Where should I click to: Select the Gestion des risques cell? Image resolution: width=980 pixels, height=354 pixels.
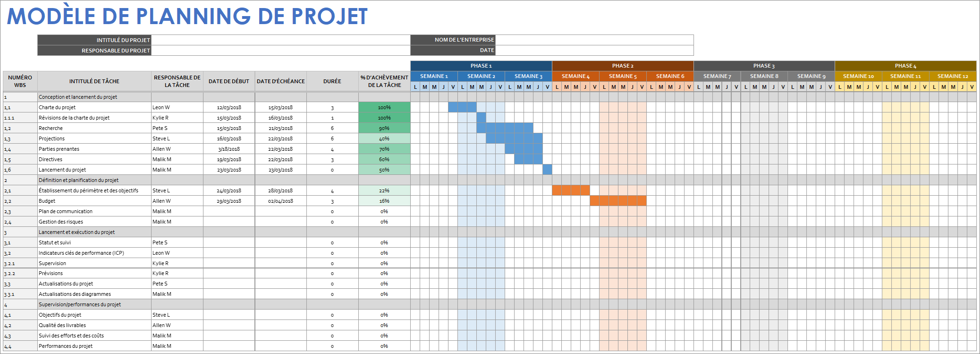[94, 222]
